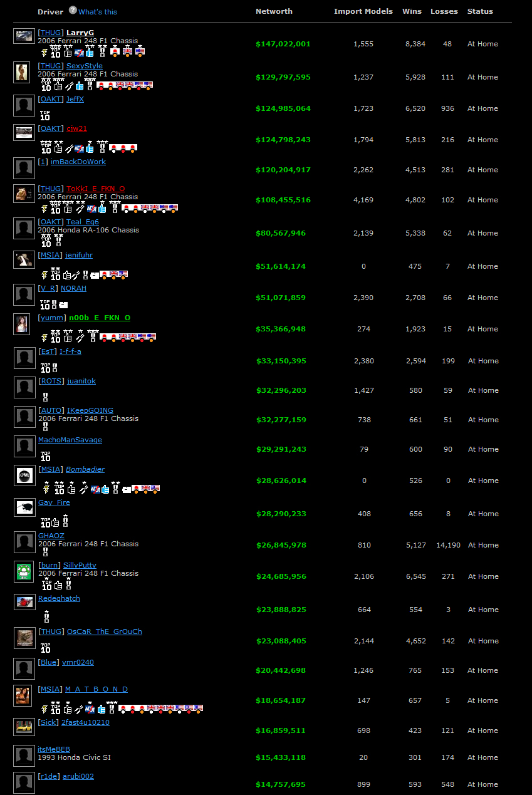The height and width of the screenshot is (795, 532).
Task: Click SexyStyle's avatar thumbnail
Action: click(x=23, y=72)
